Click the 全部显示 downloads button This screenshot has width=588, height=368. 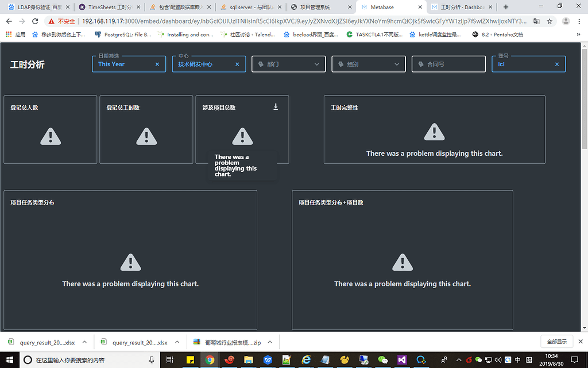[556, 341]
